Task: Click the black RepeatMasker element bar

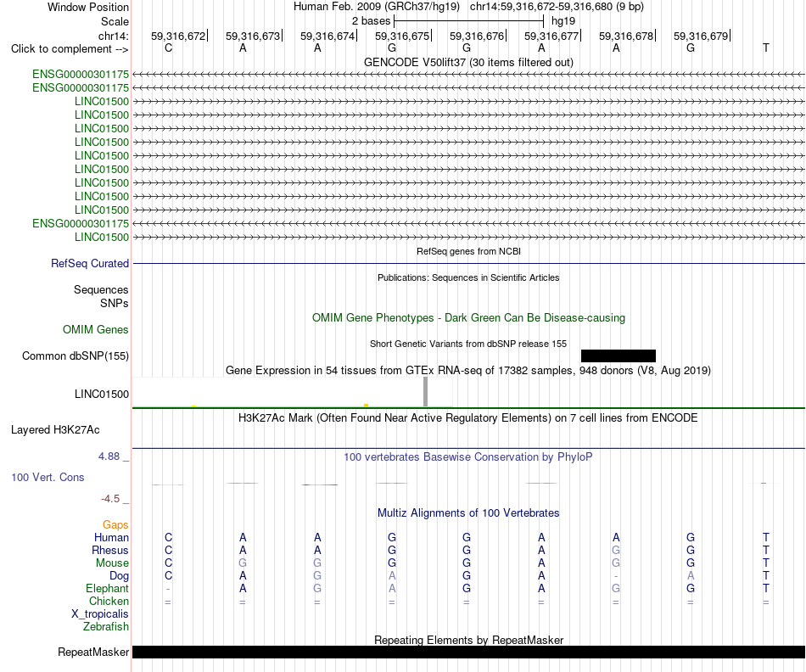Action: click(468, 652)
